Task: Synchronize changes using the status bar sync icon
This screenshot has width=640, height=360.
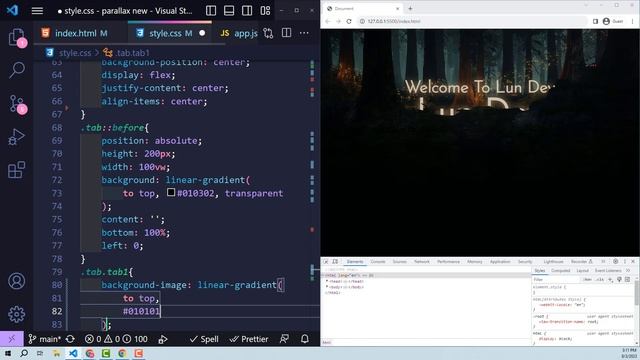Action: 70,339
